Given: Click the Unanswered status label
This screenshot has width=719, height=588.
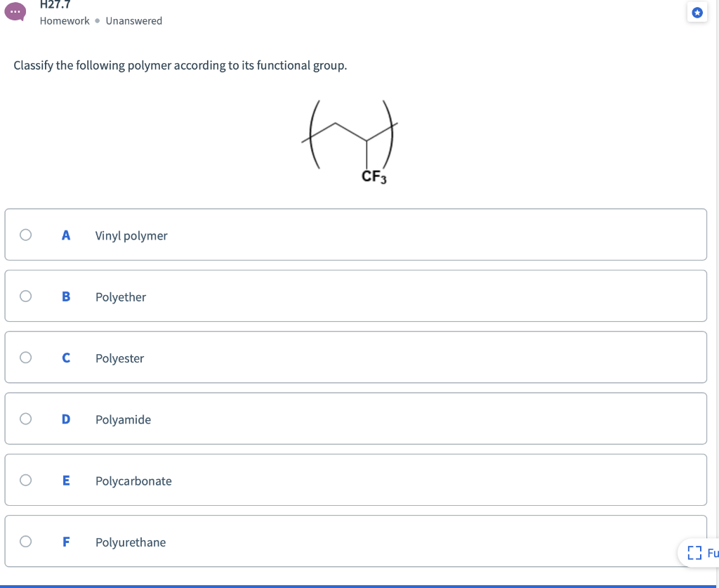Looking at the screenshot, I should 133,20.
